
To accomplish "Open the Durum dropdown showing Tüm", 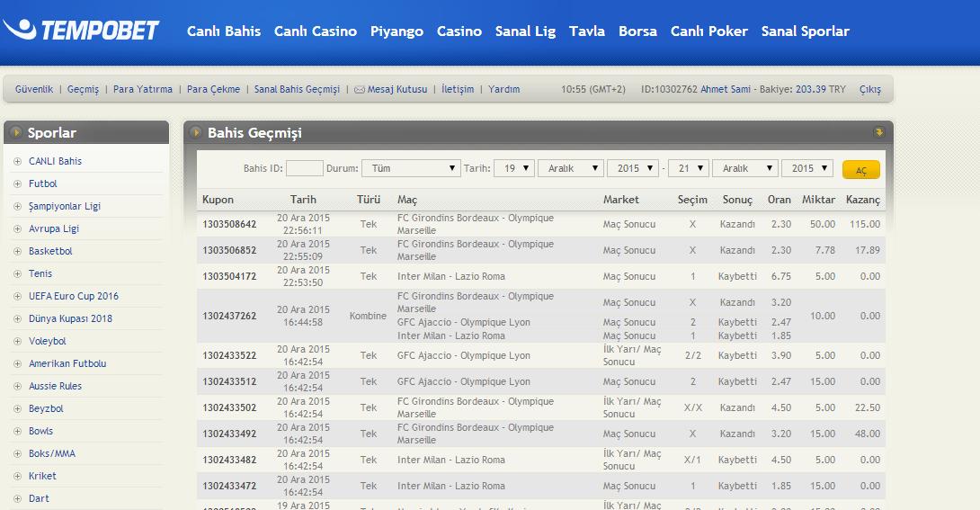I will pos(411,168).
